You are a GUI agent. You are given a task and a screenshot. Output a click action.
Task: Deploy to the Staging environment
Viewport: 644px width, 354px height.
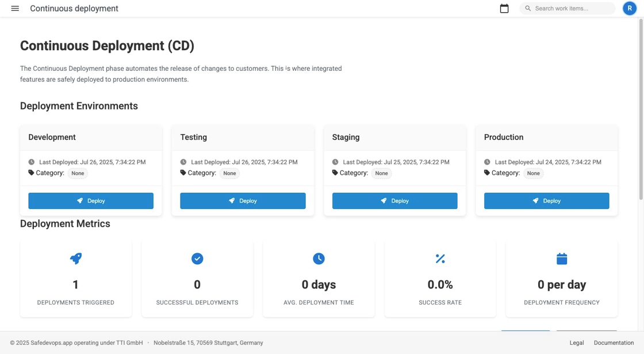click(394, 200)
